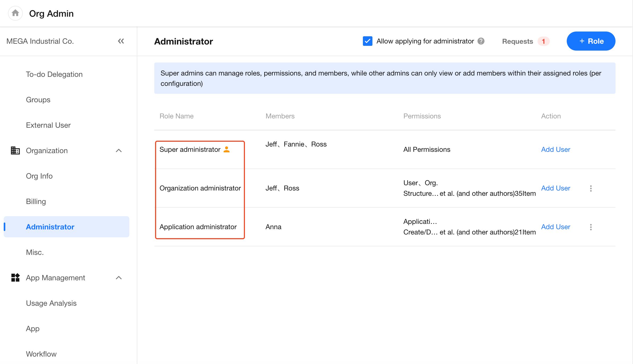Collapse sidebar with double-chevron icon
633x364 pixels.
(121, 41)
